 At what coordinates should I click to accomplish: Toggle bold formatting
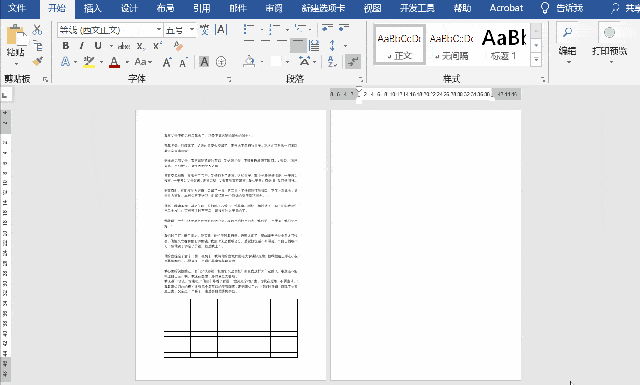point(66,46)
